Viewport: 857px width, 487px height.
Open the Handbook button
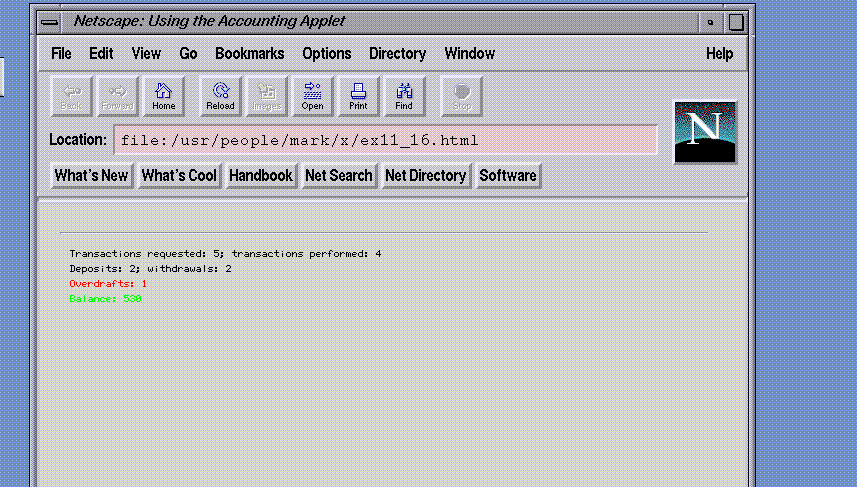pyautogui.click(x=261, y=175)
